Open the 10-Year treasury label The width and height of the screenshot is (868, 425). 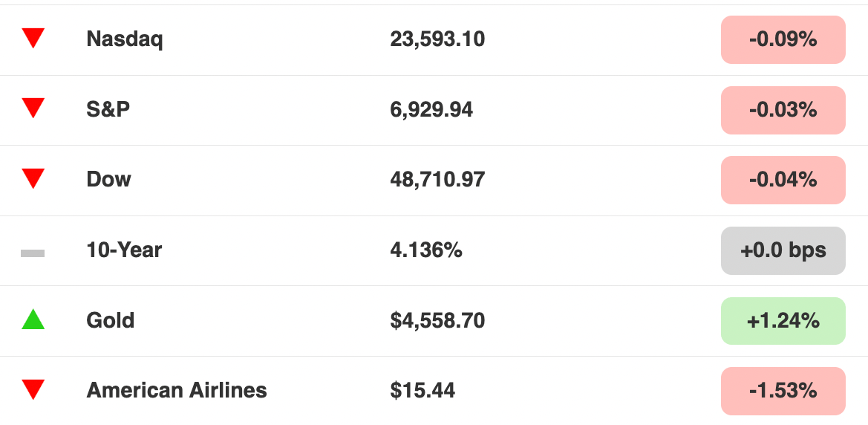[124, 250]
